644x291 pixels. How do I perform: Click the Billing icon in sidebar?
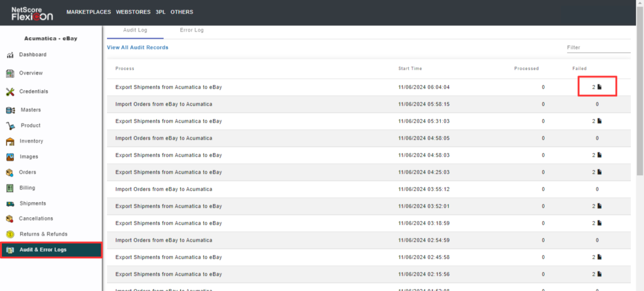(10, 188)
